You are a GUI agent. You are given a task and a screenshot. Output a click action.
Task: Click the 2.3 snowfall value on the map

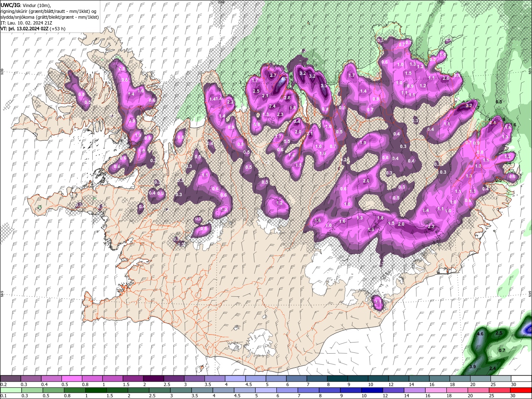click(x=280, y=114)
